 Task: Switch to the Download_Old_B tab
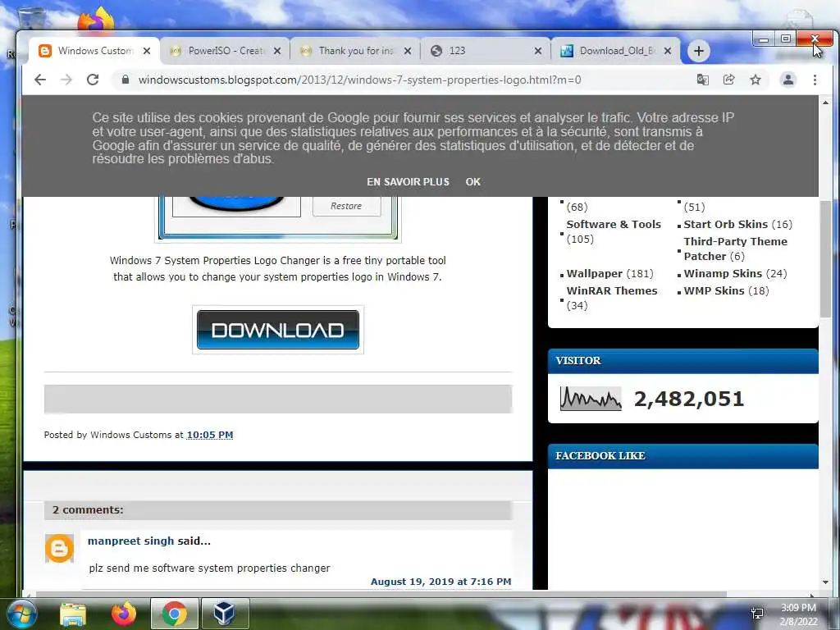pyautogui.click(x=616, y=51)
